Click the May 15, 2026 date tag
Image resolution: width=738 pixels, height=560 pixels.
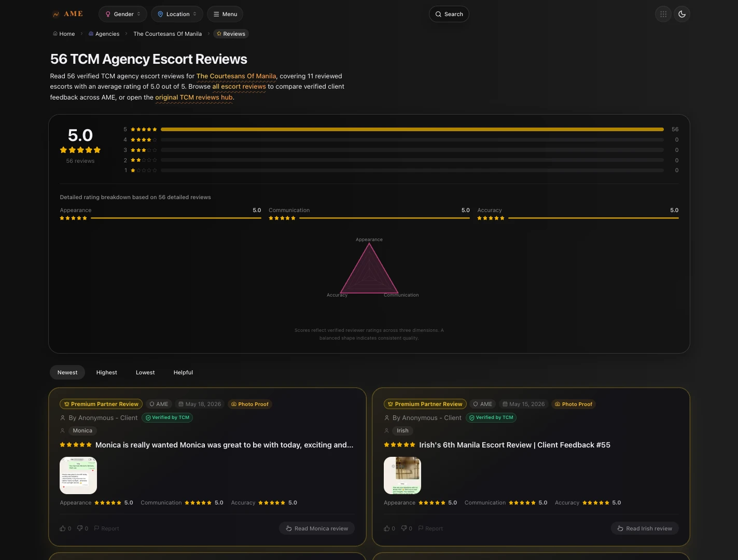524,404
